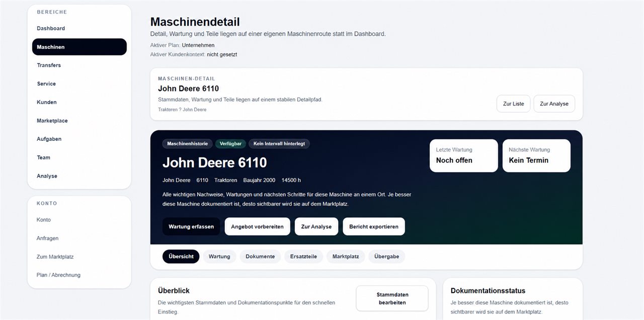Screen dimensions: 644x320
Task: Click the '14500 h' hours value
Action: click(x=291, y=180)
